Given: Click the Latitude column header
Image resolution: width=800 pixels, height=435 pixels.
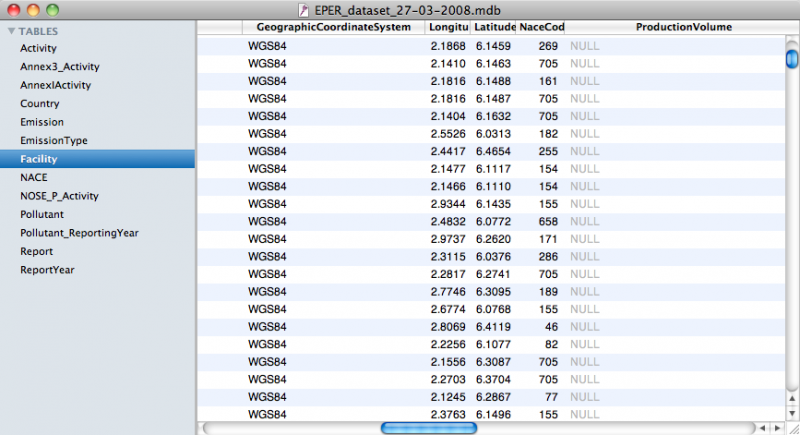Looking at the screenshot, I should [495, 26].
